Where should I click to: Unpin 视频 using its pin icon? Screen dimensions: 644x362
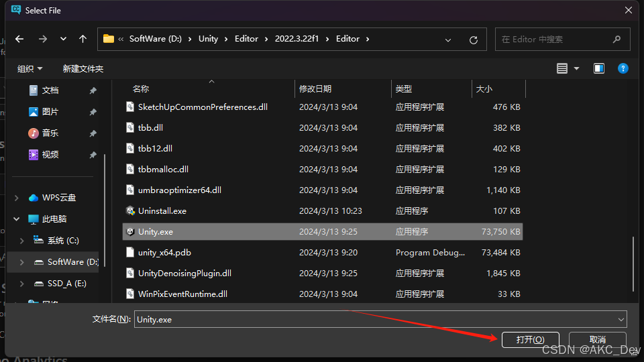93,154
